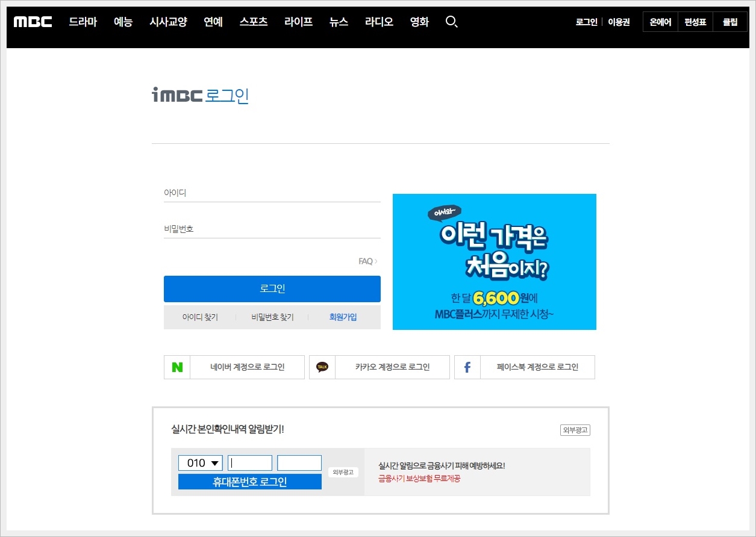This screenshot has height=537, width=756.
Task: Click the 로그인 link in header
Action: (x=586, y=22)
